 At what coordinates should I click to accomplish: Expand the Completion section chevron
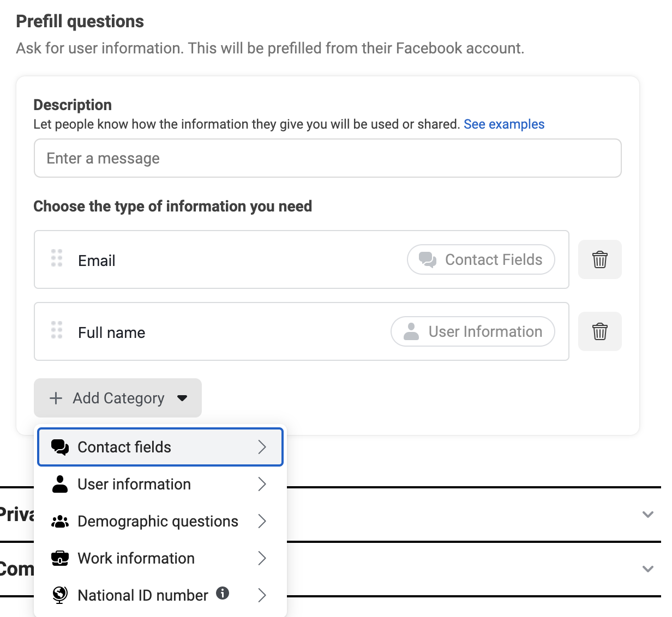tap(647, 568)
